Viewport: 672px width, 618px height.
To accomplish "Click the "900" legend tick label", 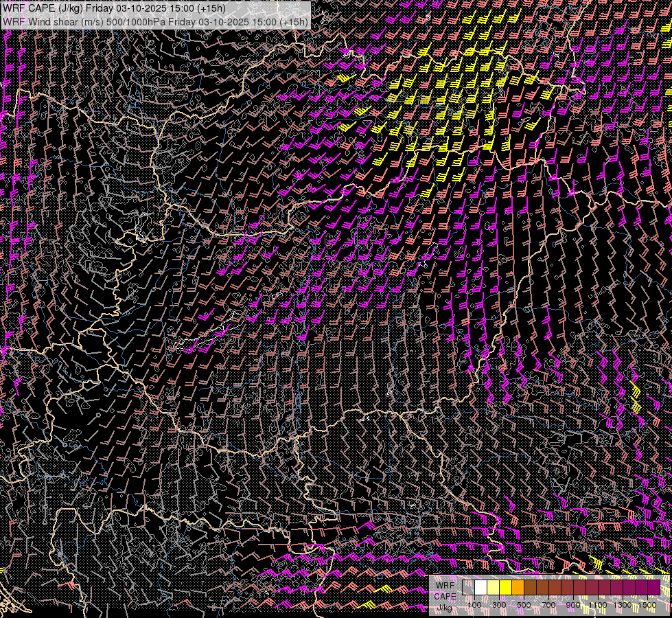I will pos(573,605).
